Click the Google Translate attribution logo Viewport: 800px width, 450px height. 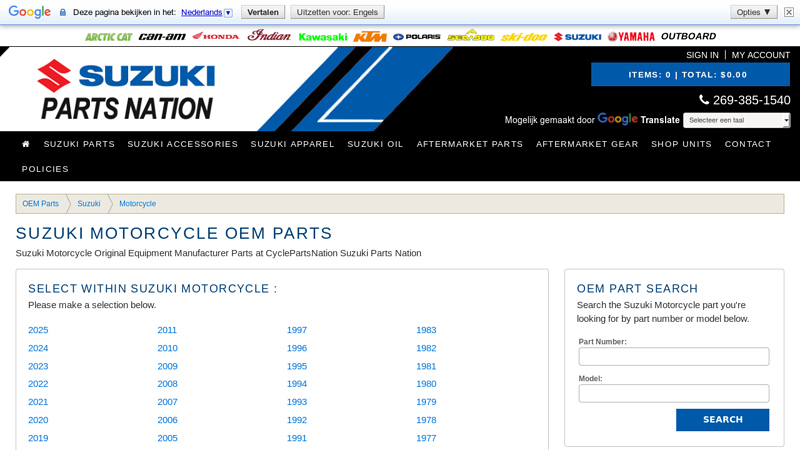click(638, 119)
